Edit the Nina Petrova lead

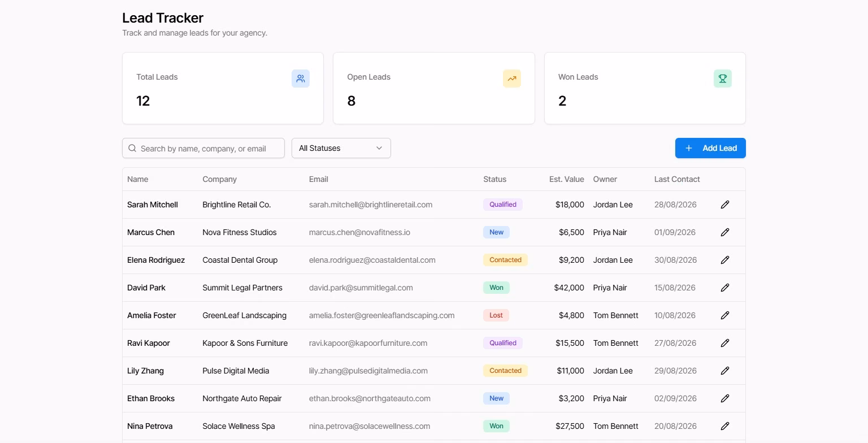tap(725, 426)
